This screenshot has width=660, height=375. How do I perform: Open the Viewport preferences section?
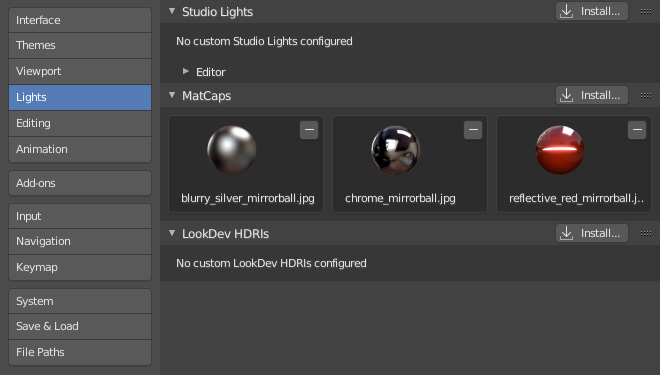coord(80,71)
